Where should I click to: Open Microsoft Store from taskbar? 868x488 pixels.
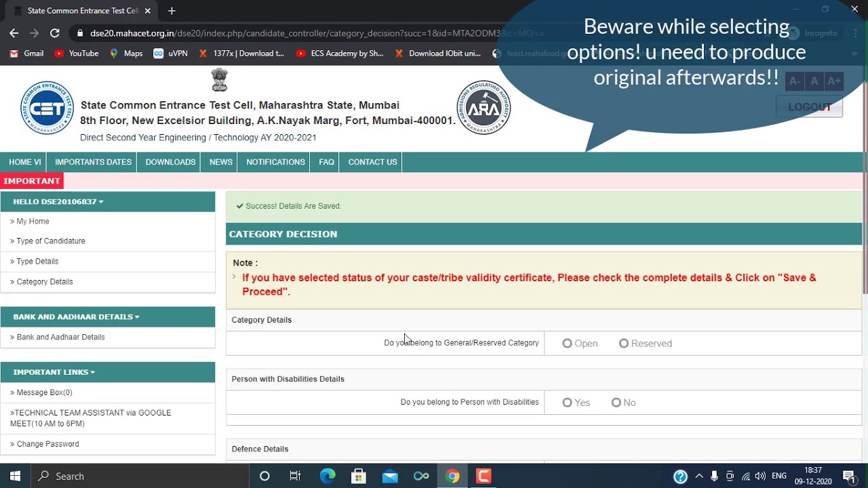359,476
